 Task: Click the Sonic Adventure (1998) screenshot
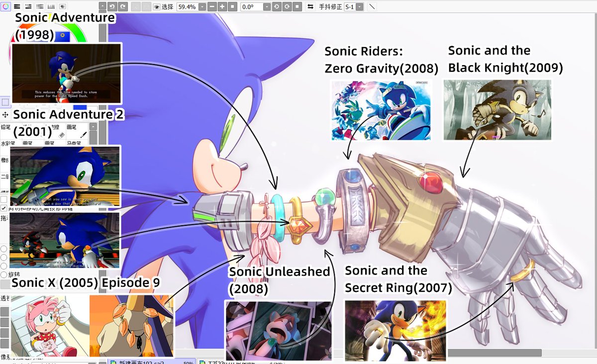coord(67,73)
